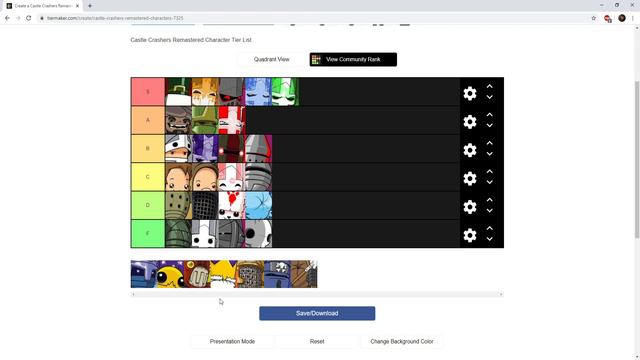This screenshot has width=640, height=360.
Task: Move S tier row up with chevron
Action: click(489, 87)
